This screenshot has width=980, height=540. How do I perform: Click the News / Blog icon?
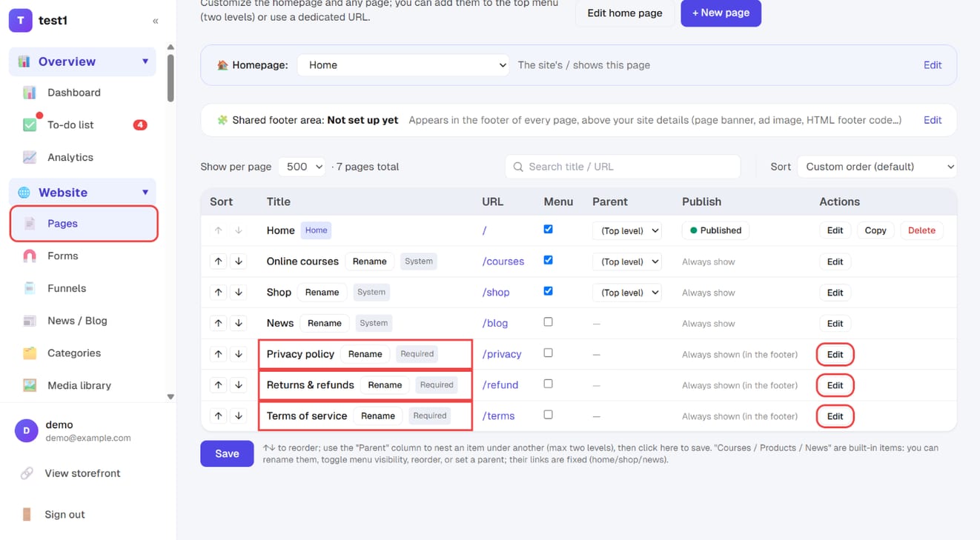pyautogui.click(x=30, y=321)
